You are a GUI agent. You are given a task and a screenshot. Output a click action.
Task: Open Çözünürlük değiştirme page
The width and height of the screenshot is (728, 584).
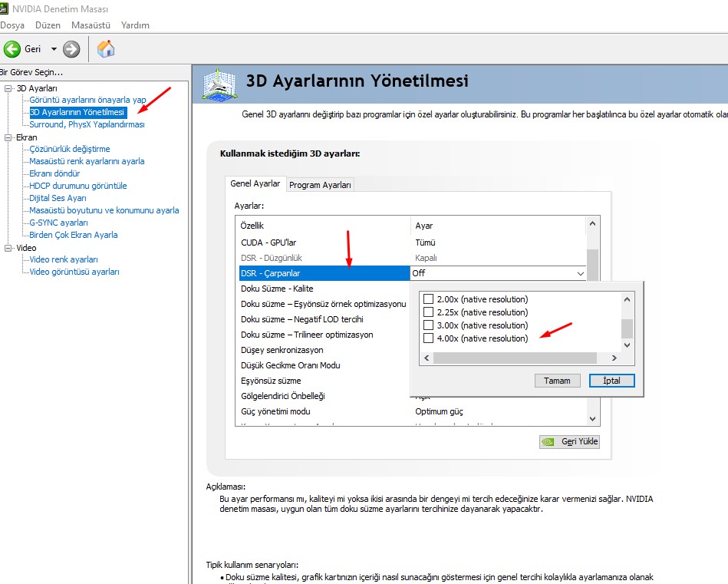coord(70,149)
